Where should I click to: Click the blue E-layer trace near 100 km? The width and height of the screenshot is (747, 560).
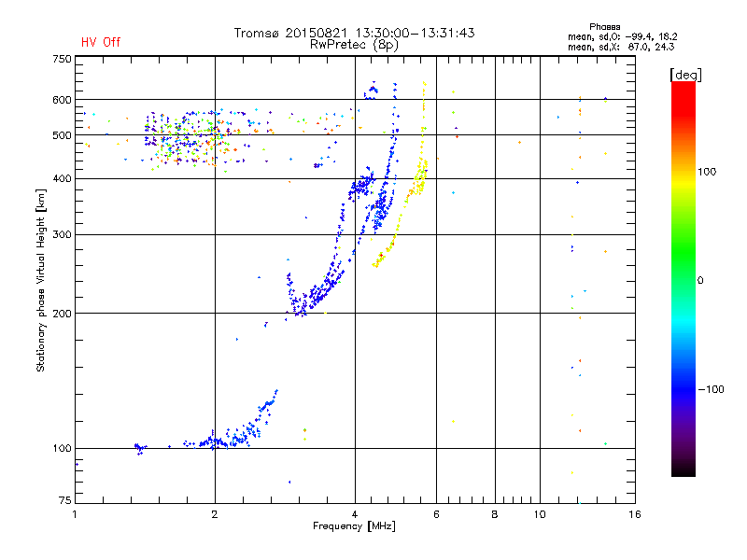tap(216, 441)
